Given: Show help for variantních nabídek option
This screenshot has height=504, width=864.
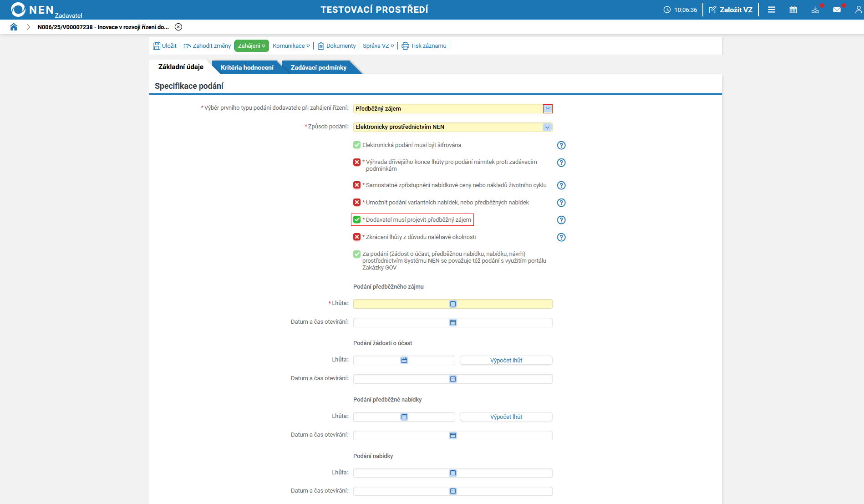Looking at the screenshot, I should [561, 203].
